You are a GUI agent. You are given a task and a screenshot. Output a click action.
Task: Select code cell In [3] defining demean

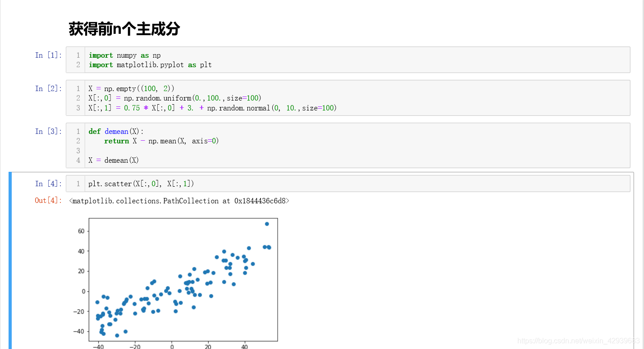point(348,145)
